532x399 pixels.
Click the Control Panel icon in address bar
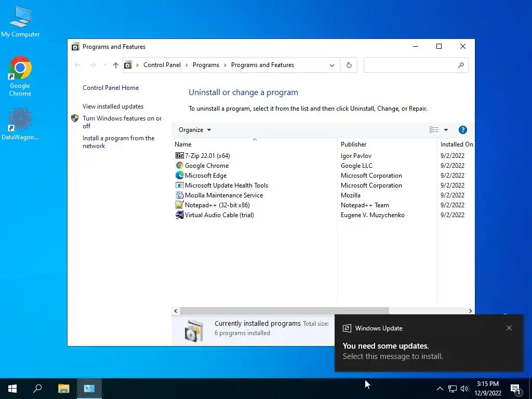click(128, 65)
